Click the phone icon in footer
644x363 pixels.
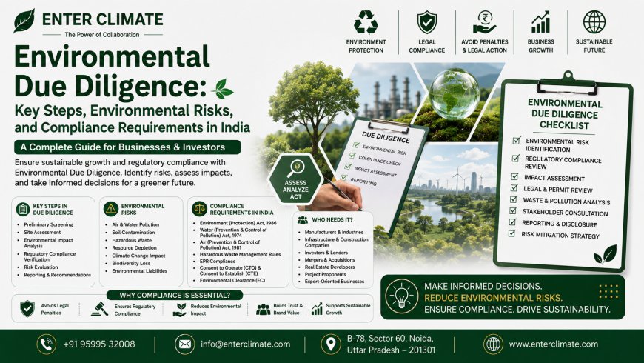point(47,344)
